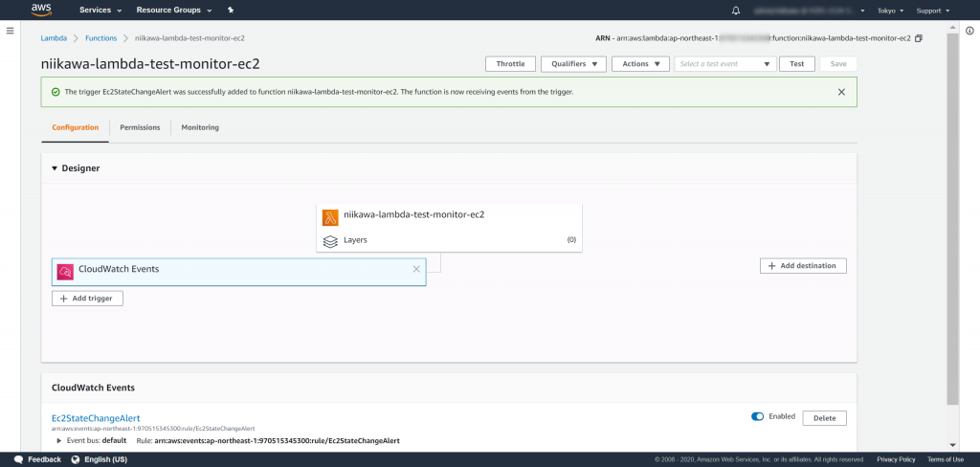980x467 pixels.
Task: Open the blurred account name menu
Action: 809,11
